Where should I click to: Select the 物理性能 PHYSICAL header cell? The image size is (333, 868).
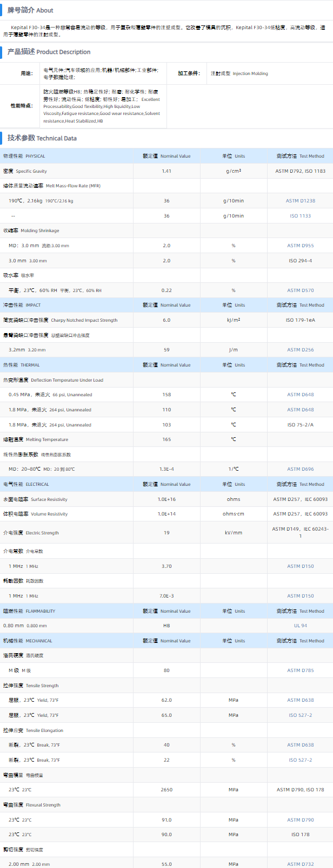coord(66,156)
